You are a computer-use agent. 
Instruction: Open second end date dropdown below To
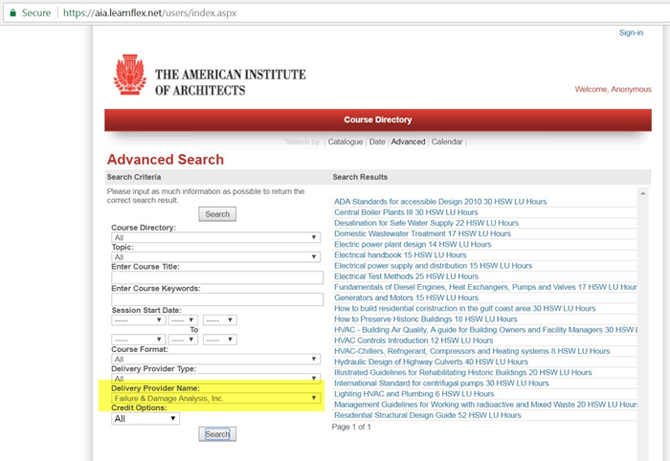183,340
